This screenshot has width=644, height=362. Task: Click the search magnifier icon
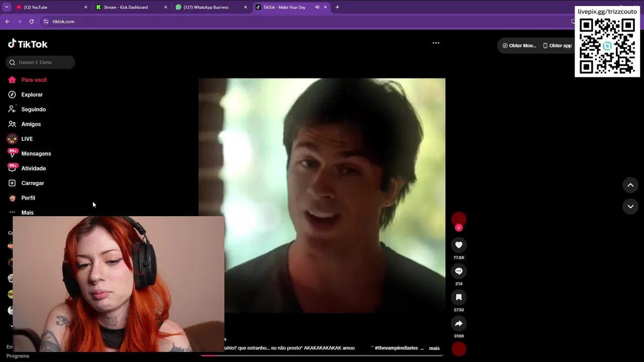pos(12,62)
